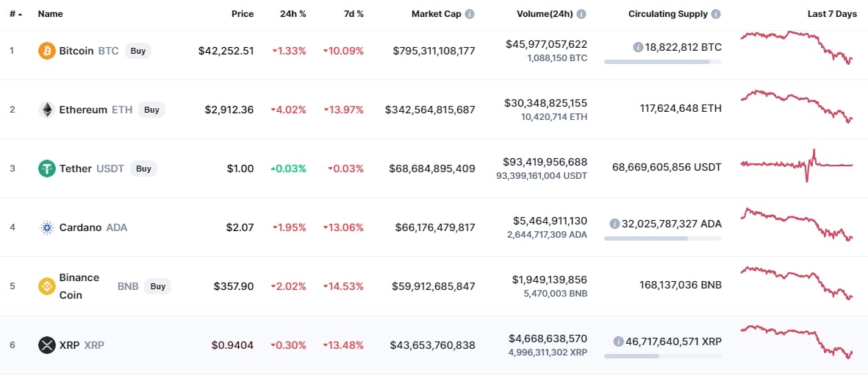This screenshot has height=379, width=868.
Task: Click the XRP logo icon
Action: [46, 345]
